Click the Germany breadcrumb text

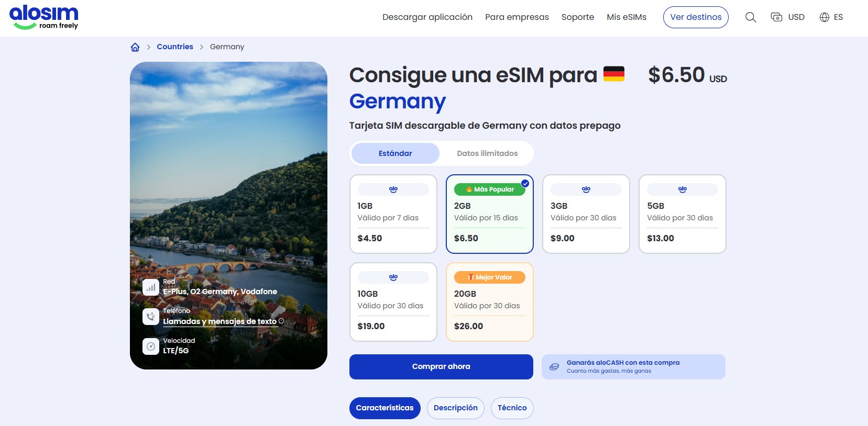click(x=227, y=47)
